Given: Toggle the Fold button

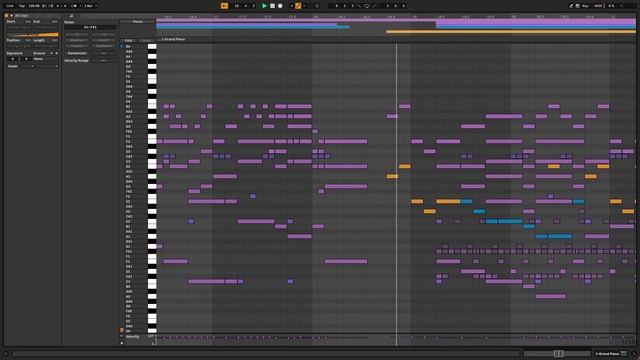Looking at the screenshot, I should (129, 41).
